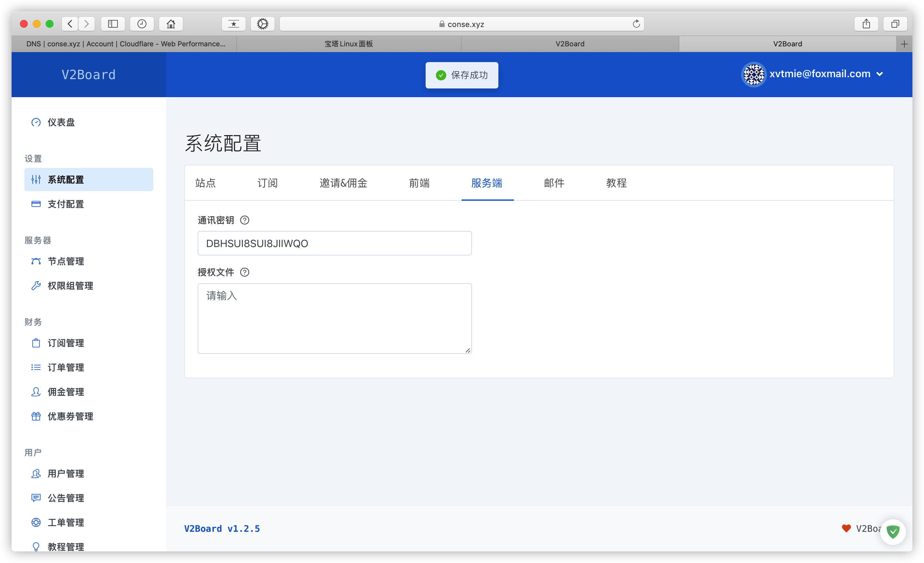This screenshot has width=924, height=563.
Task: Reload the page with the refresh icon
Action: click(636, 24)
